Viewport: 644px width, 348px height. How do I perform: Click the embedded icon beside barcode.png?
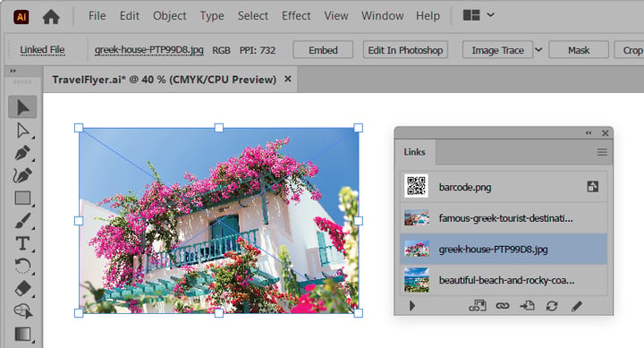(x=592, y=187)
